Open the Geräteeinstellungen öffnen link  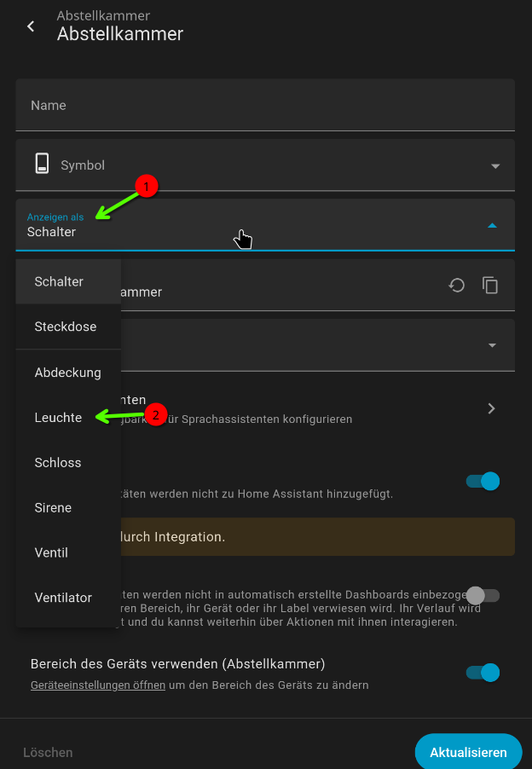[x=98, y=685]
